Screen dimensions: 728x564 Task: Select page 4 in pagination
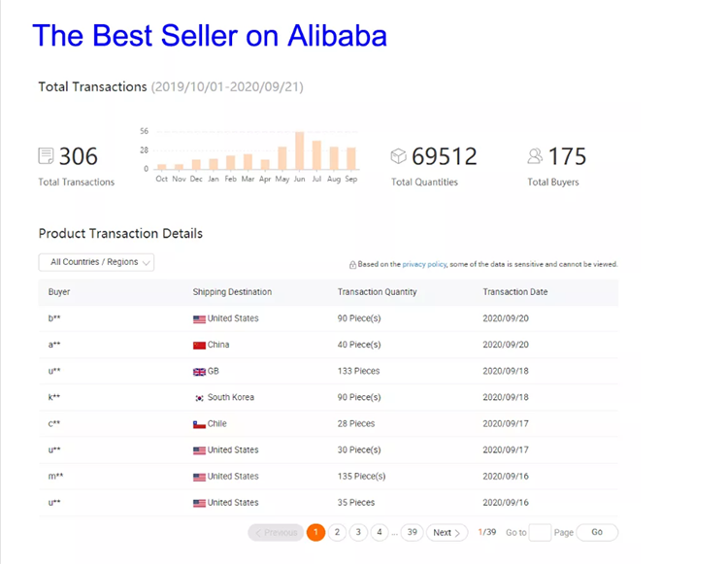point(380,533)
